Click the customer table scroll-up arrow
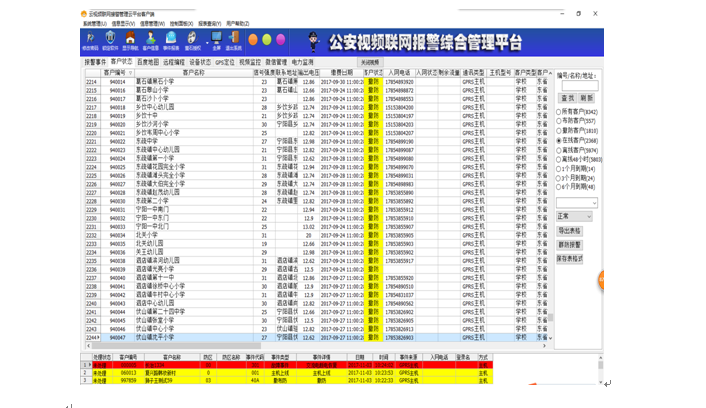Screen dimensions: 706x408 (550, 73)
